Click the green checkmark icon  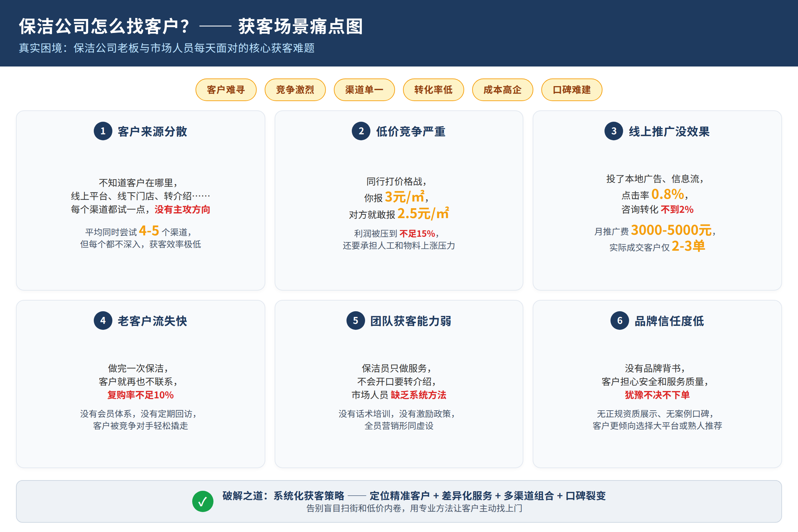click(x=202, y=501)
